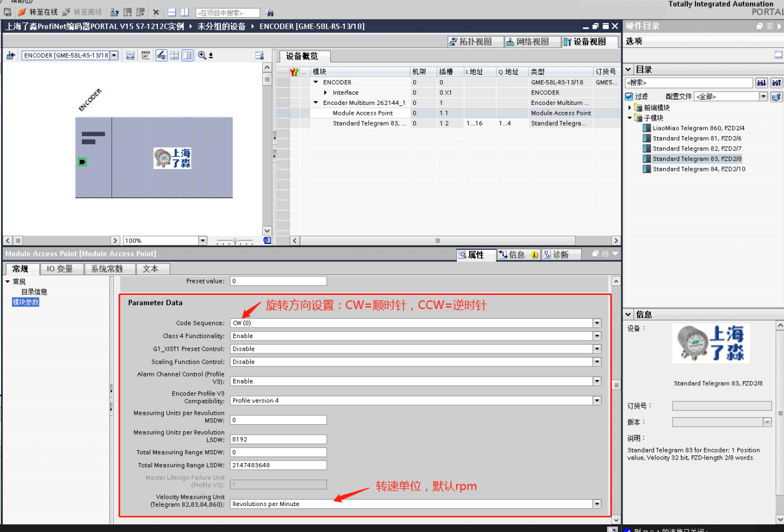Image resolution: width=784 pixels, height=532 pixels.
Task: Click Measuring Units per Revolution LSDW field
Action: (x=278, y=440)
